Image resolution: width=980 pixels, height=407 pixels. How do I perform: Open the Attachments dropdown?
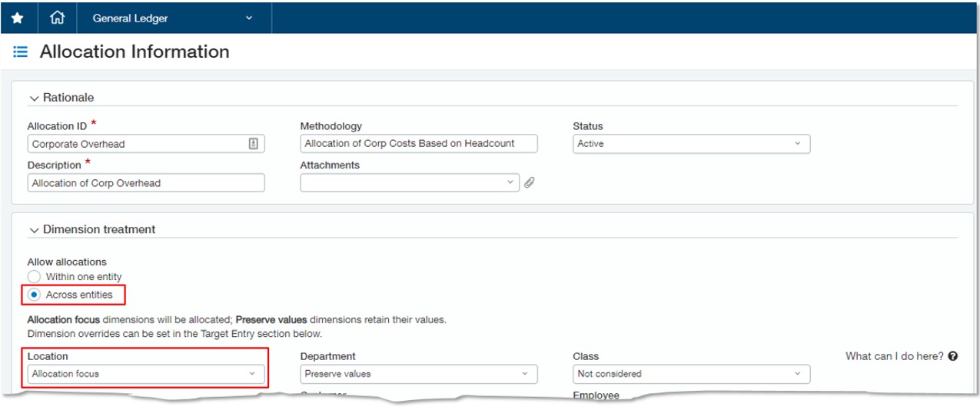(x=410, y=182)
